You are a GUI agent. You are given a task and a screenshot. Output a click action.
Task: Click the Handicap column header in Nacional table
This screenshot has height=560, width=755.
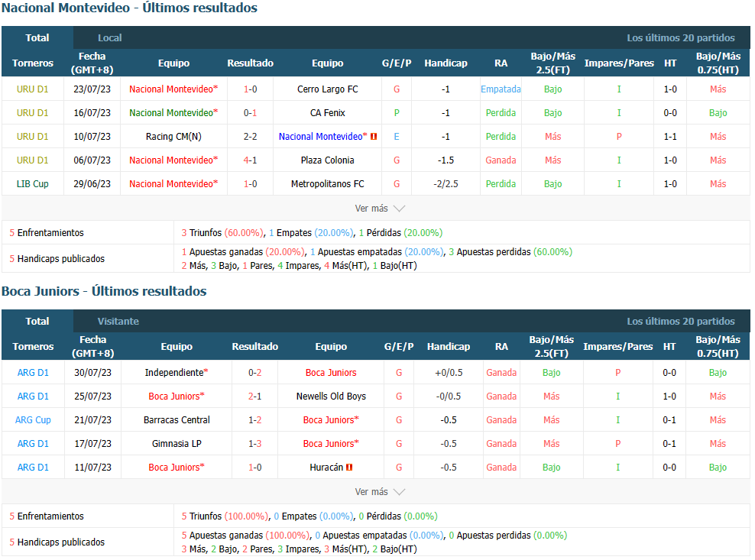pyautogui.click(x=446, y=63)
